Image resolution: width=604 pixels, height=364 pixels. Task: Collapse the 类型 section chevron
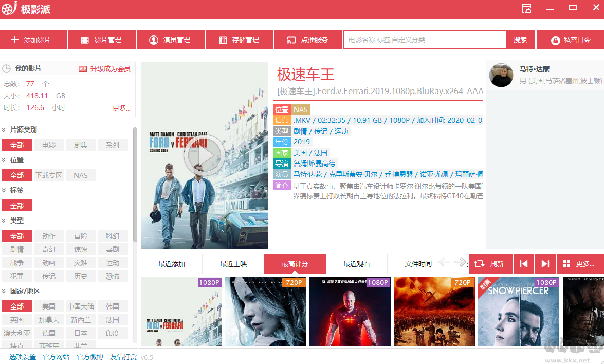(x=4, y=221)
